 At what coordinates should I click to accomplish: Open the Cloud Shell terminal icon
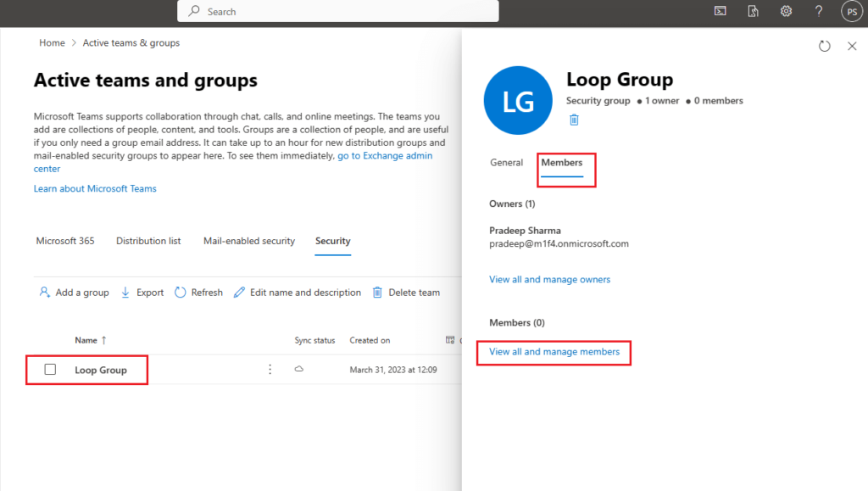click(720, 11)
